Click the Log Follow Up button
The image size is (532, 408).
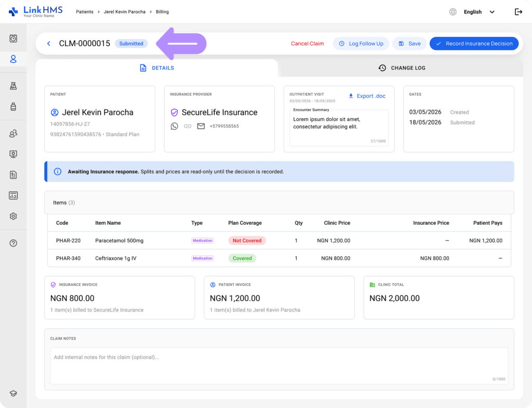361,44
